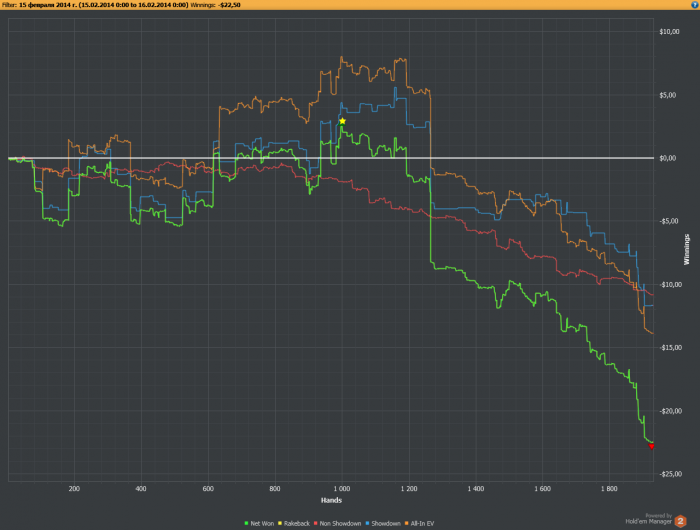700x530 pixels.
Task: Click the '-$5,00' y-axis label
Action: tap(669, 221)
